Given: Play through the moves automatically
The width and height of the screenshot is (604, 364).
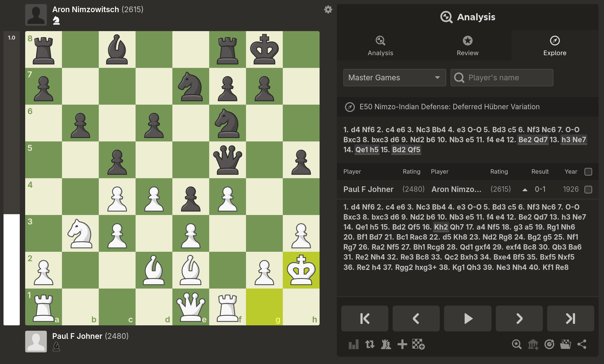Looking at the screenshot, I should click(x=468, y=319).
